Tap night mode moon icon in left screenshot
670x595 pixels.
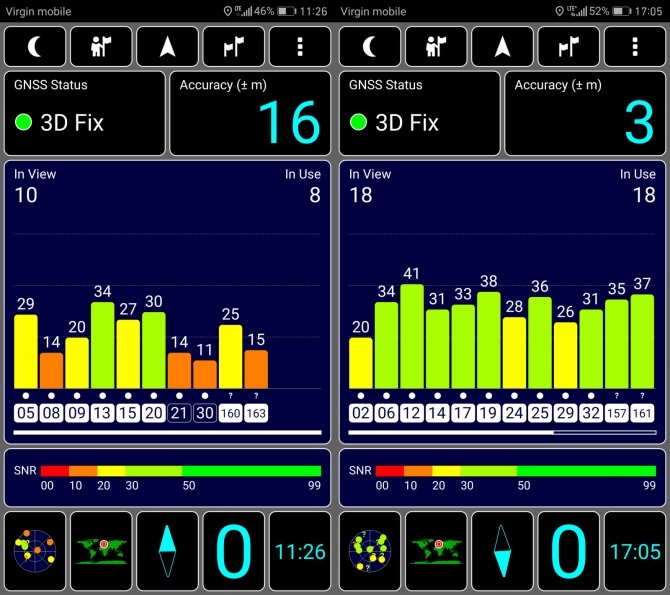coord(35,47)
